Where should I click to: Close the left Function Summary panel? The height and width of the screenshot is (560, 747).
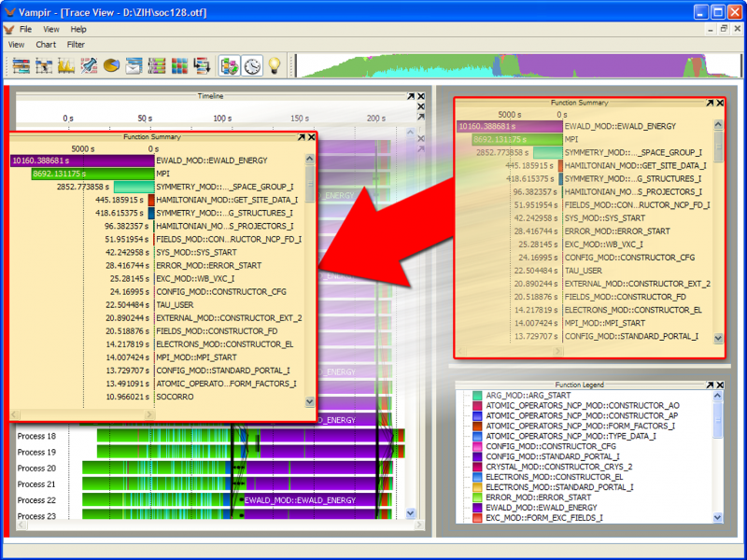coord(312,137)
